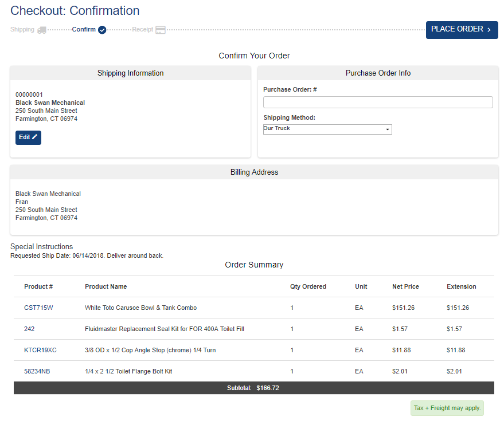Click the KTCR19XC product number
Image resolution: width=504 pixels, height=421 pixels.
pos(40,350)
